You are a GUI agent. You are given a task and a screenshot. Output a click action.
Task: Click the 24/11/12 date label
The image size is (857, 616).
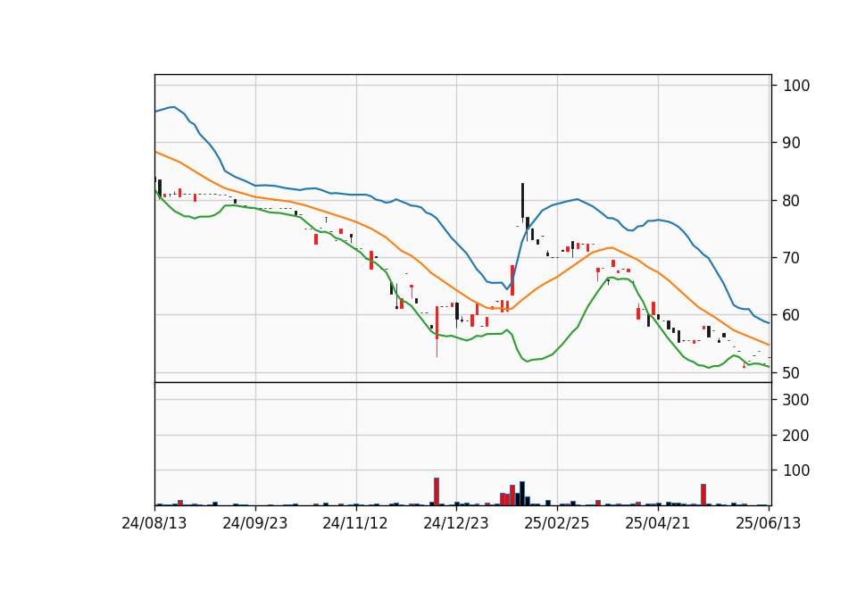[x=355, y=523]
